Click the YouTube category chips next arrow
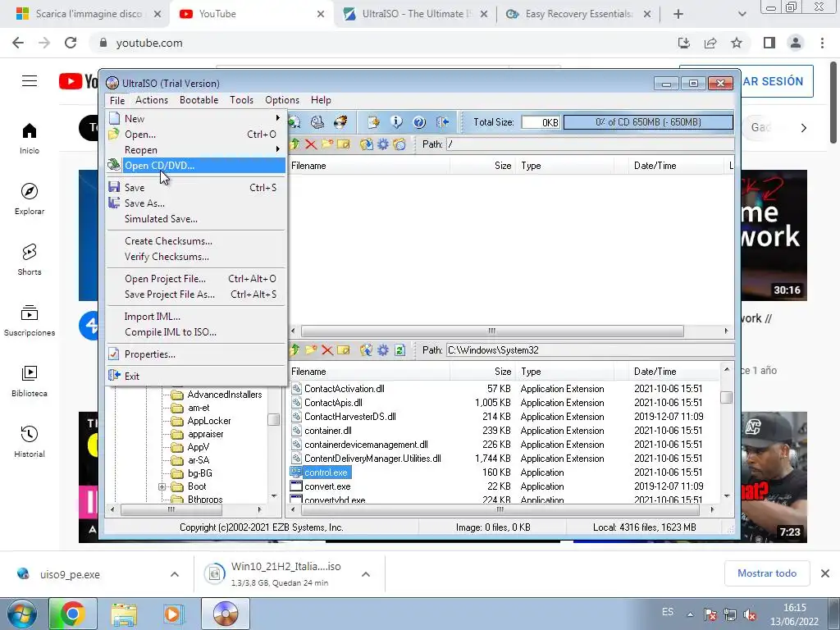 tap(804, 128)
